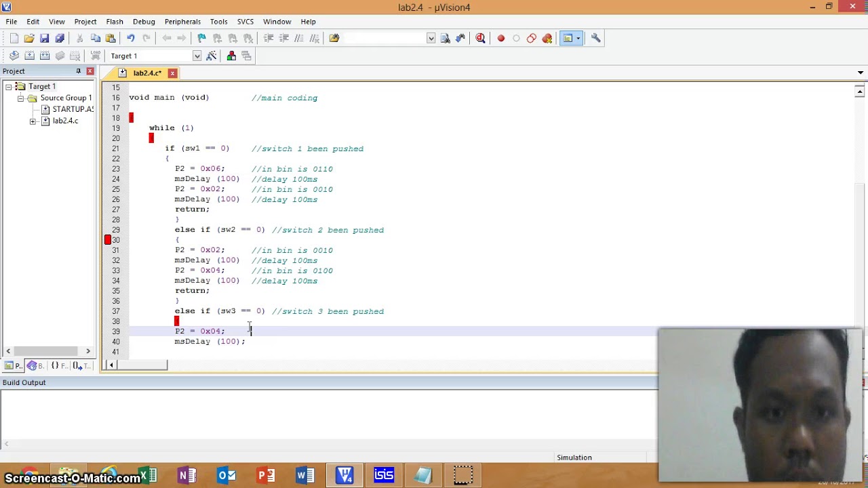868x488 pixels.
Task: Copy selection with the toolbar Copy icon
Action: [x=96, y=39]
